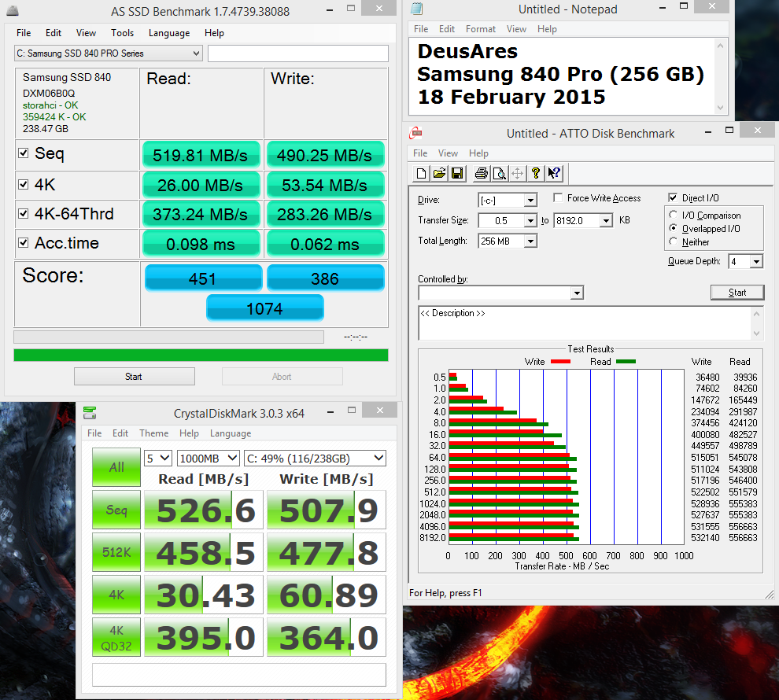Click the Open folder icon in ATTO toolbar

(x=439, y=173)
